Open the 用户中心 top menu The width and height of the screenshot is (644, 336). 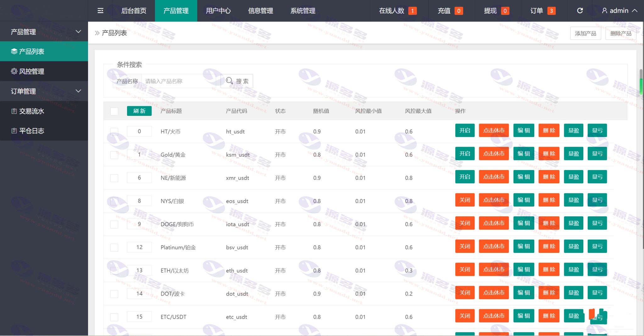coord(218,11)
